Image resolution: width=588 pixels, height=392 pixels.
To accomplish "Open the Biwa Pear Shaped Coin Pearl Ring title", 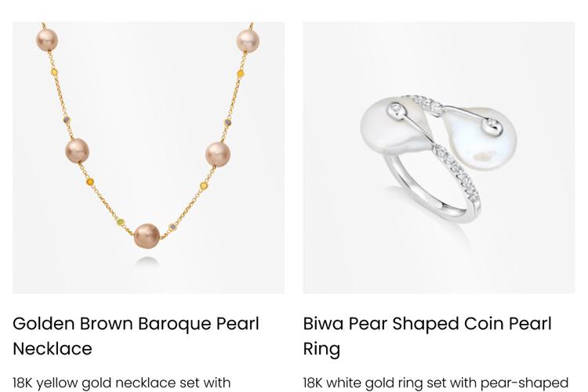I will coord(427,336).
